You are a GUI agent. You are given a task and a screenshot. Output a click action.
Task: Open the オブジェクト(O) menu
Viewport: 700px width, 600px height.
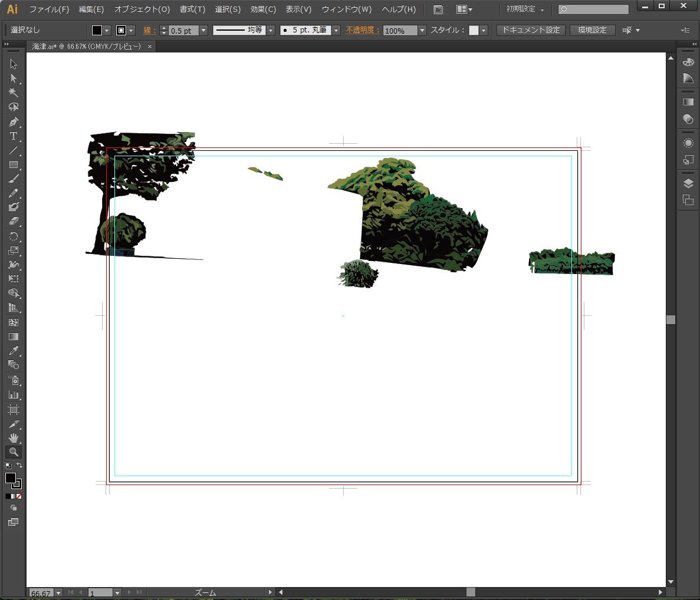tap(142, 9)
